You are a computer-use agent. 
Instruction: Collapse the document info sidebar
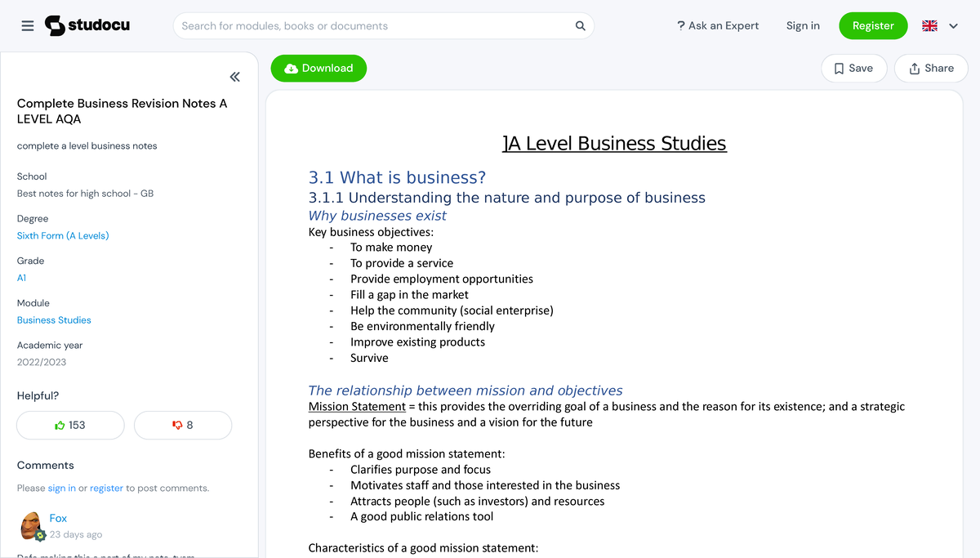tap(234, 77)
